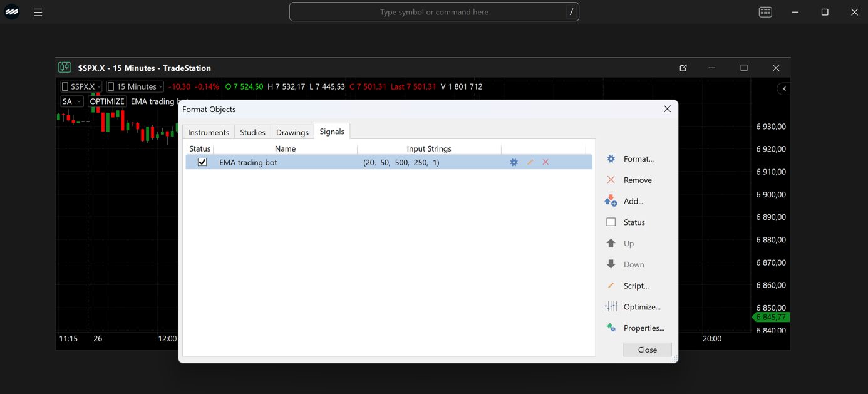
Task: Click the Add... button label
Action: point(634,201)
